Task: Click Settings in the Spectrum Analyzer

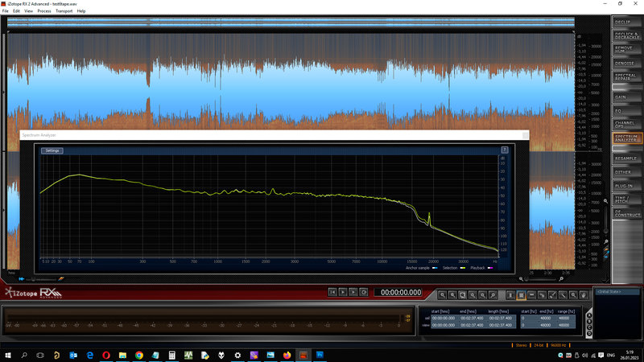Action: (52, 150)
